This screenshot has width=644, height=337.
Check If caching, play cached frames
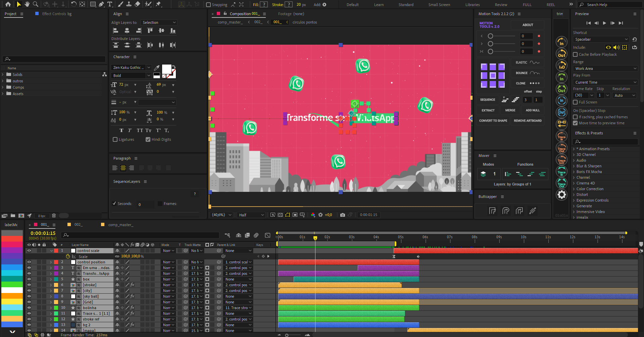tap(575, 117)
